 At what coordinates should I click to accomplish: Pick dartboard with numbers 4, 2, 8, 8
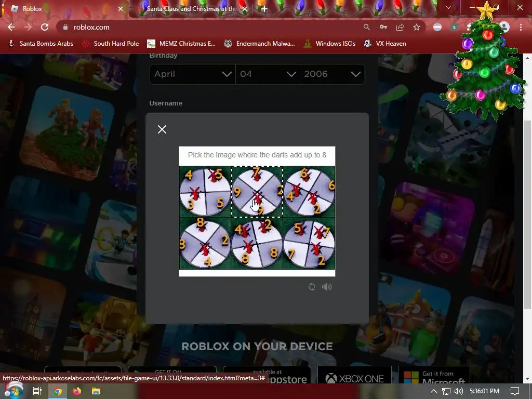point(257,244)
